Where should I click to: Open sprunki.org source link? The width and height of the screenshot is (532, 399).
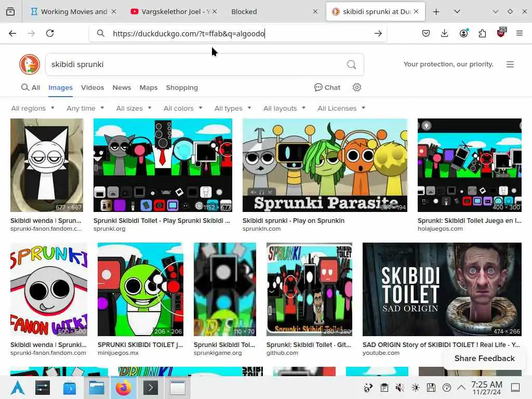[109, 229]
